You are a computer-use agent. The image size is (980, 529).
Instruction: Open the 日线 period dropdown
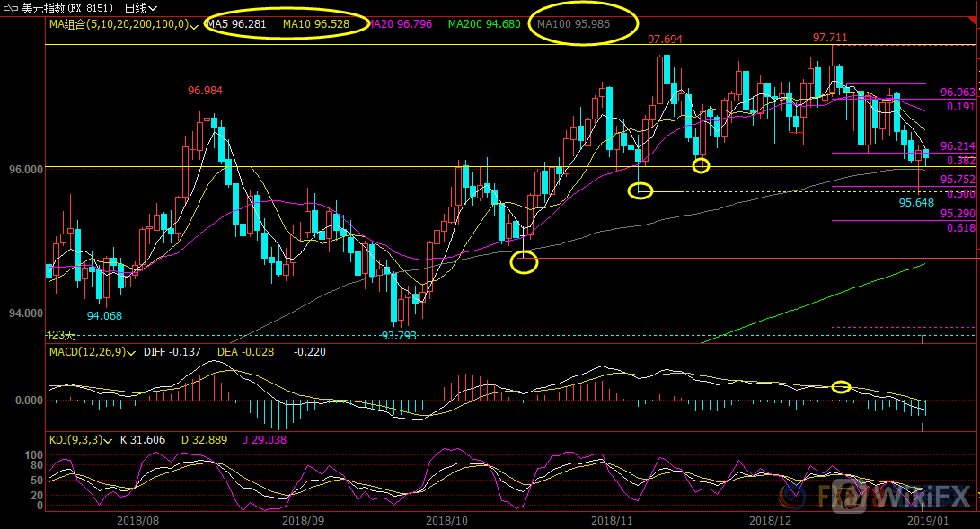135,7
